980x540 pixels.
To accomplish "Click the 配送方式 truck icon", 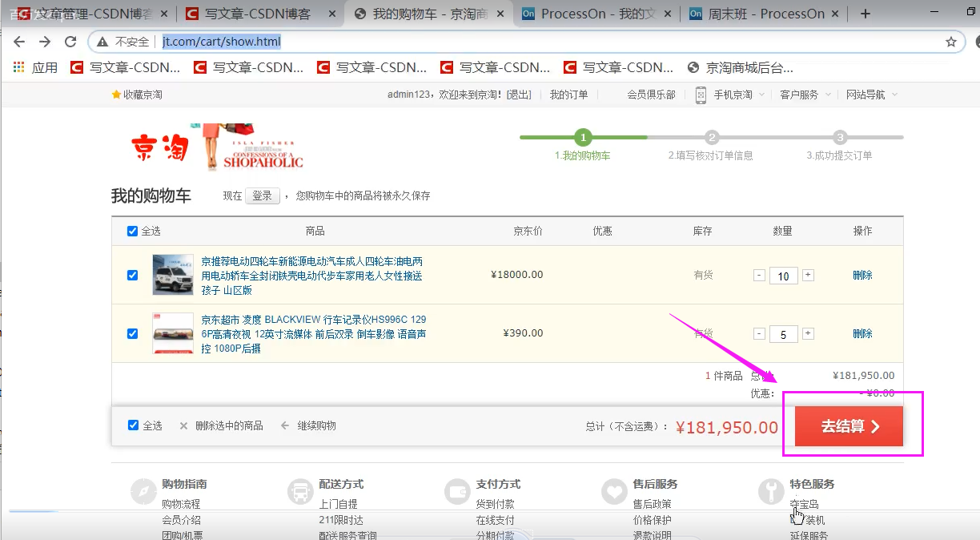I will (x=300, y=490).
